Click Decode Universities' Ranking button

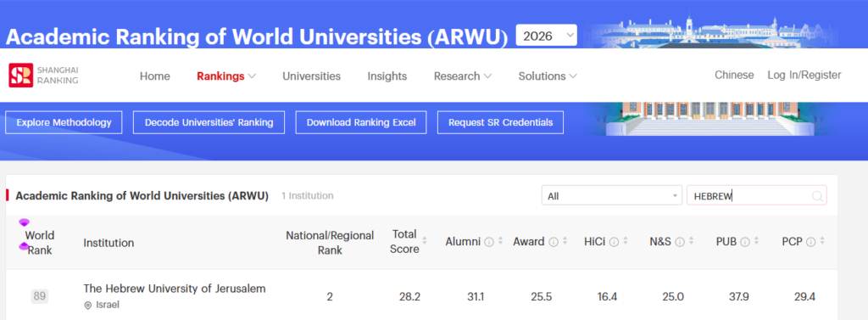pyautogui.click(x=209, y=122)
